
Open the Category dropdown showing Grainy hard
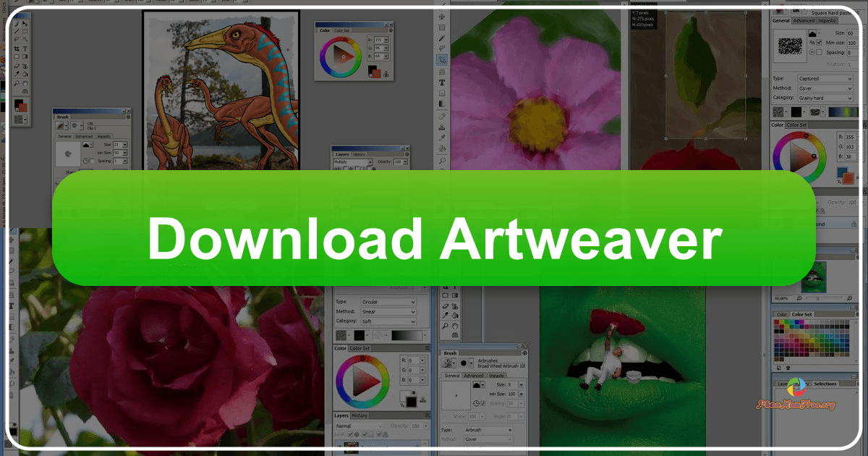coord(825,98)
